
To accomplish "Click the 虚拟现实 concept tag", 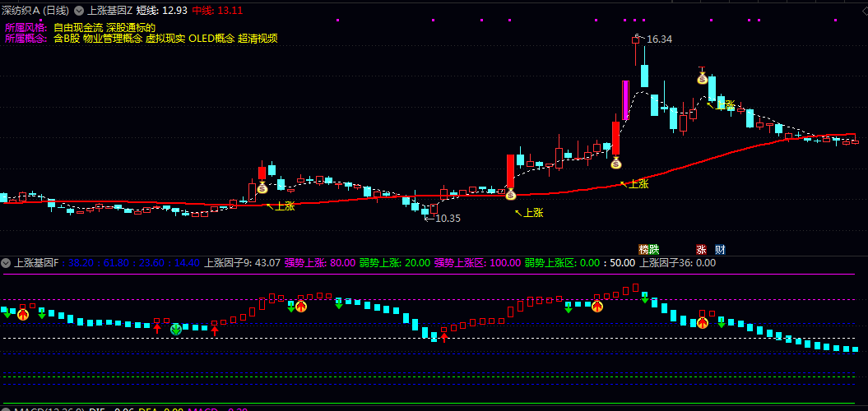I will coord(165,39).
